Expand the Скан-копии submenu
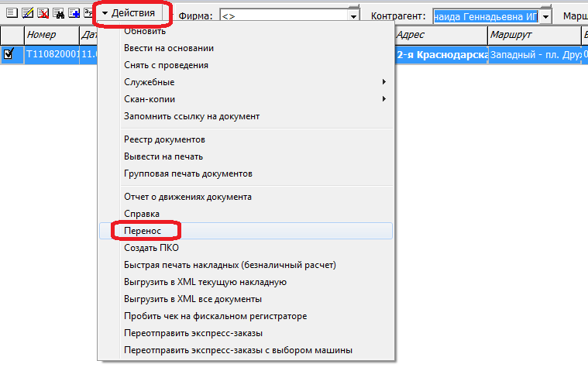 tap(149, 99)
